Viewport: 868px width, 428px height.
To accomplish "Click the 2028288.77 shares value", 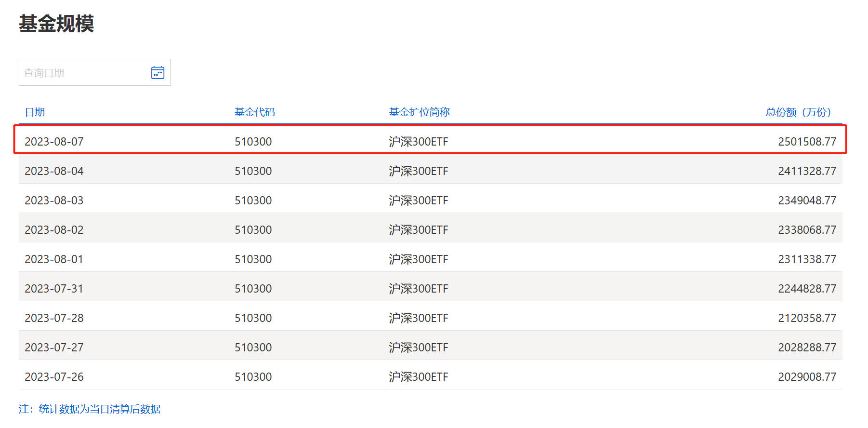I will tap(807, 348).
